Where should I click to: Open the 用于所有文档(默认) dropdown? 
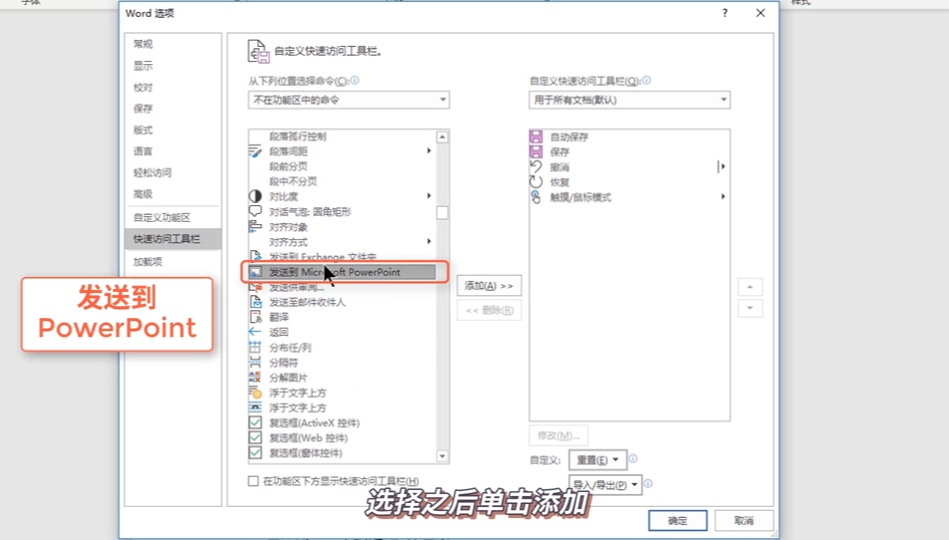(629, 100)
